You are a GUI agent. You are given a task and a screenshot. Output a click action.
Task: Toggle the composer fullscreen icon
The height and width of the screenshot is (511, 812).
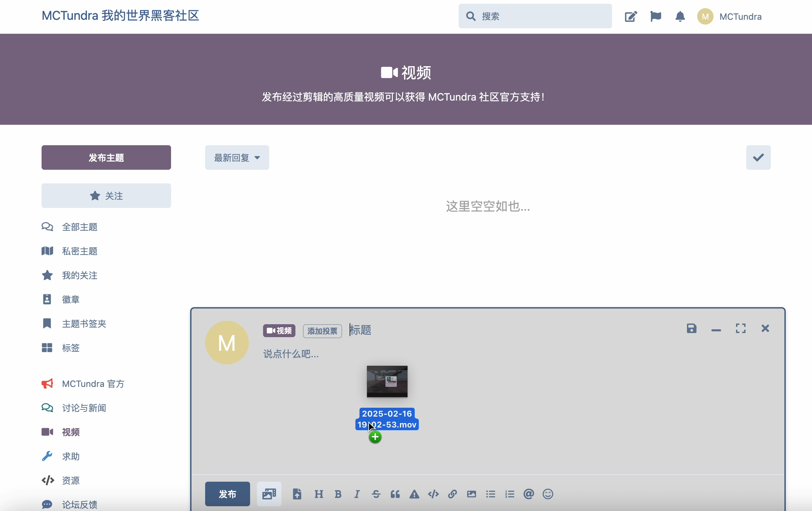pyautogui.click(x=740, y=329)
